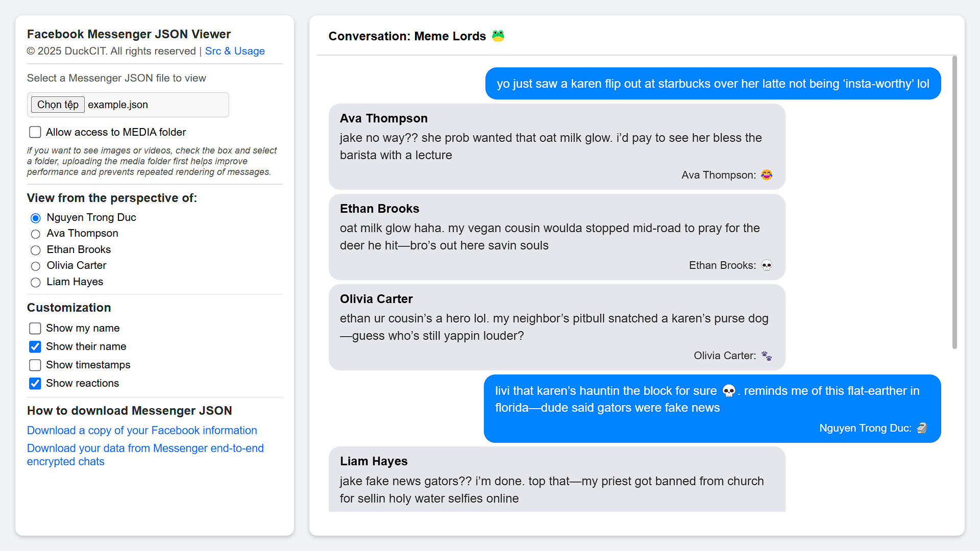Enable Allow access to MEDIA folder
Image resolution: width=980 pixels, height=551 pixels.
tap(35, 132)
